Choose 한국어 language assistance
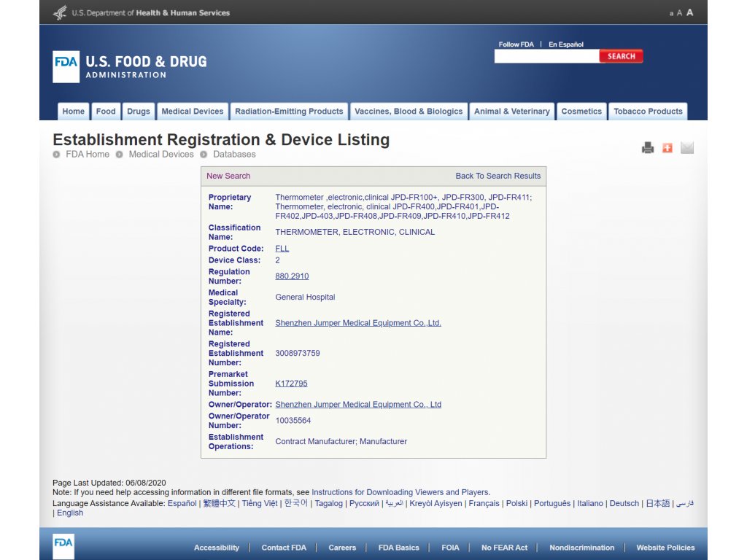The height and width of the screenshot is (560, 747). (296, 503)
